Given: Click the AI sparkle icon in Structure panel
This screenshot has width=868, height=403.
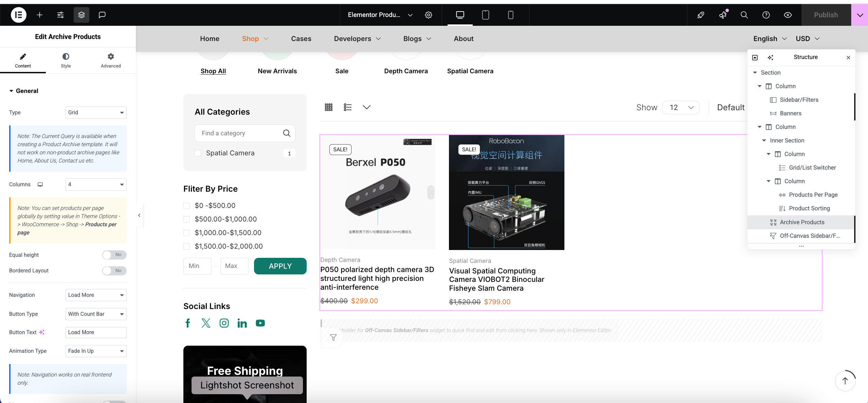Looking at the screenshot, I should pos(770,57).
